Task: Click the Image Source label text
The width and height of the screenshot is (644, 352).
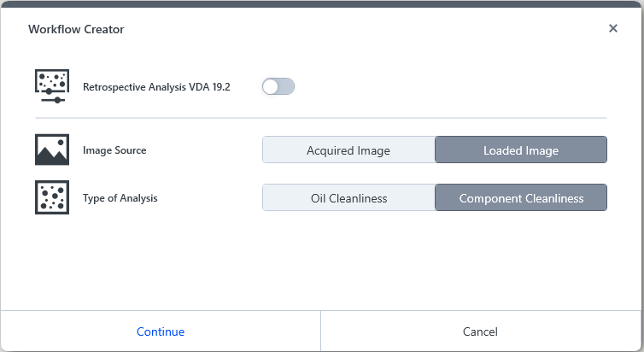Action: click(114, 150)
